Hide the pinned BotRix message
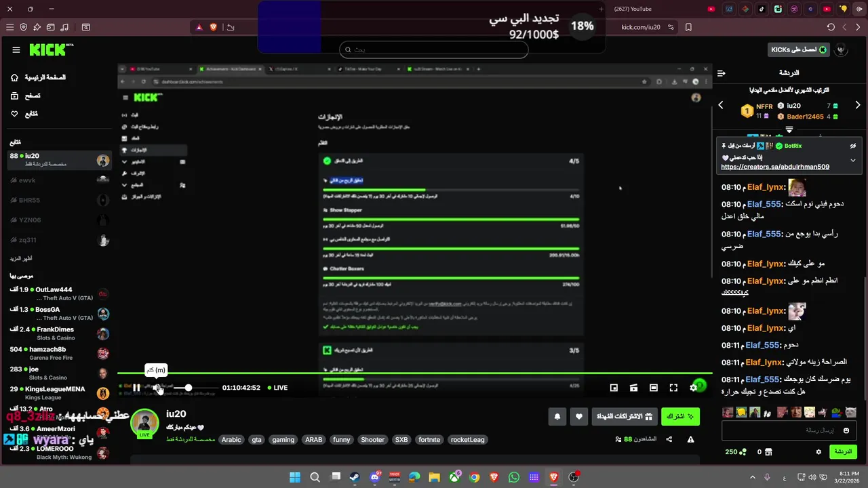Viewport: 868px width, 488px height. click(x=853, y=146)
